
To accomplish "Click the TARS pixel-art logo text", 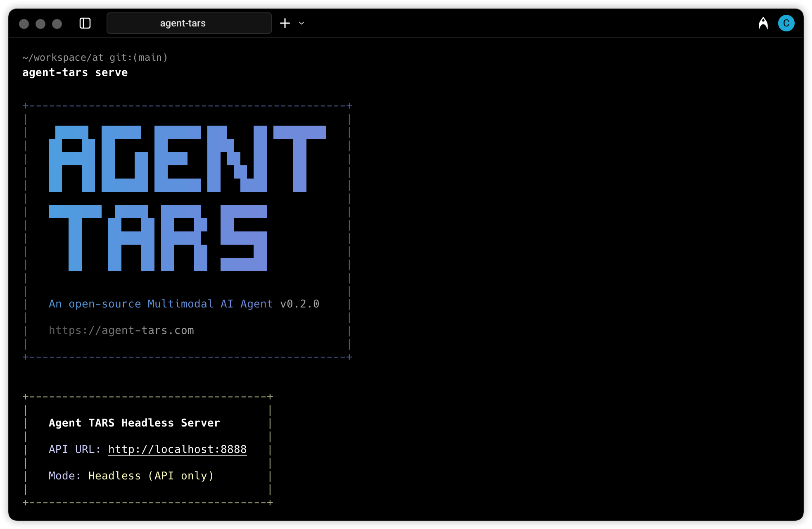I will 157,238.
